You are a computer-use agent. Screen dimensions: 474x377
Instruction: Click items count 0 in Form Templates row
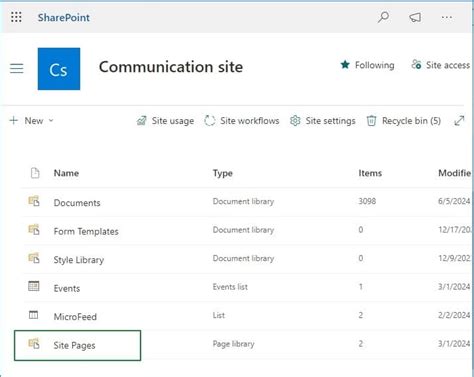361,230
